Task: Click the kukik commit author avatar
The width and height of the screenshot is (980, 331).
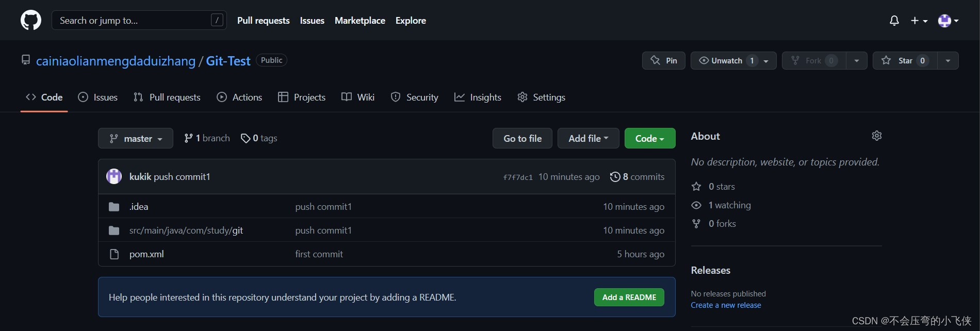Action: pyautogui.click(x=114, y=176)
